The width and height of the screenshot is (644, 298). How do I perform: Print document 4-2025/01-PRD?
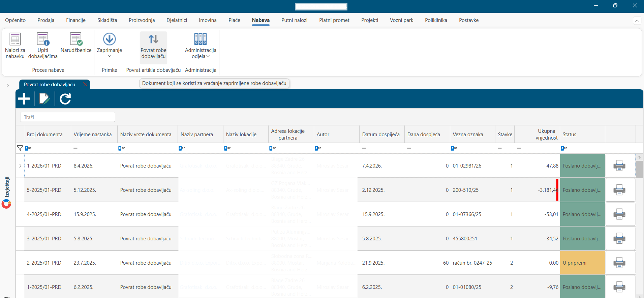coord(619,214)
